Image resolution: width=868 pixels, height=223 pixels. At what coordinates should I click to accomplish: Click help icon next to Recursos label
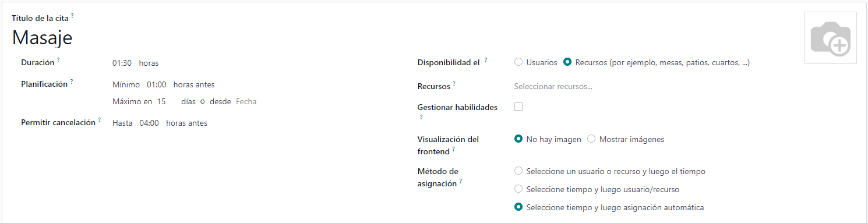[x=454, y=84]
